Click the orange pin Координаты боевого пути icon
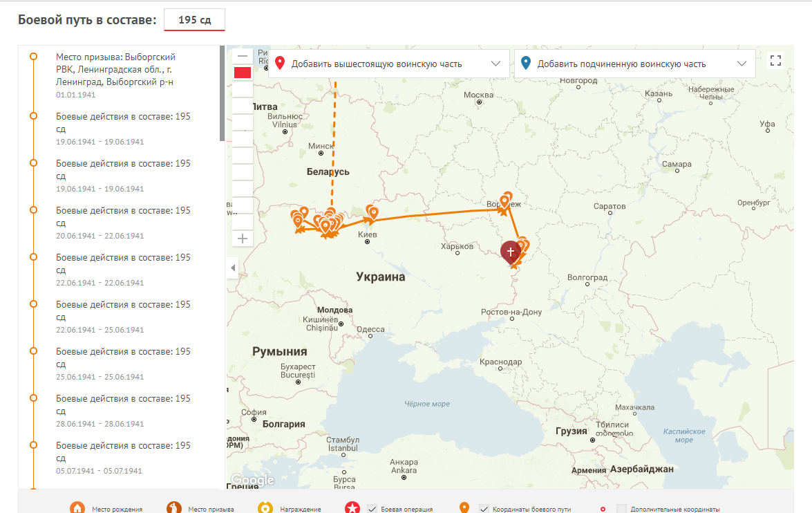Viewport: 812px width, 513px height. point(464,508)
